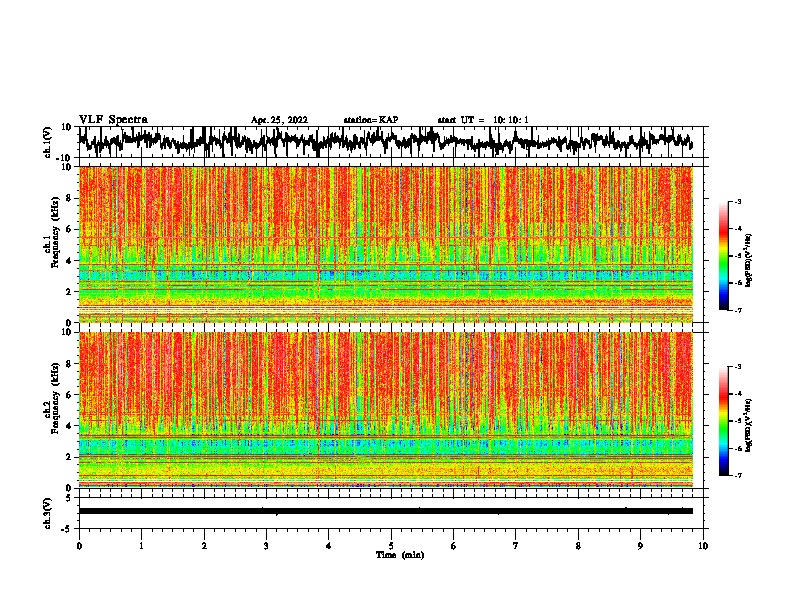Select the "start UT = 10:10:1" header text

(483, 120)
